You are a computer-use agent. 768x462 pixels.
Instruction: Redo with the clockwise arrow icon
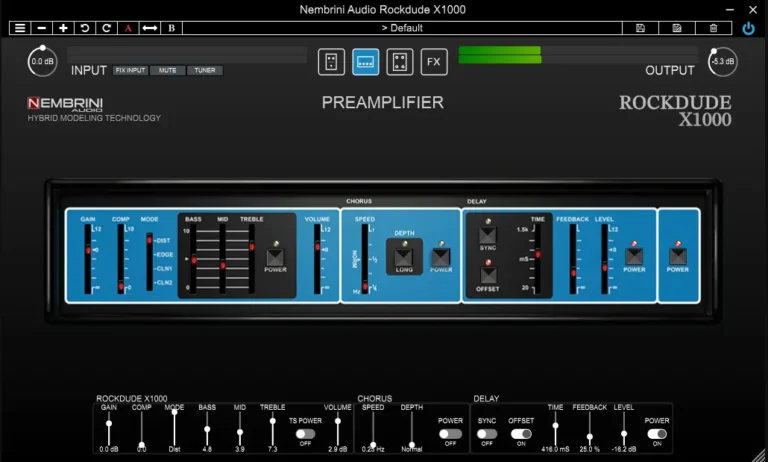point(106,28)
